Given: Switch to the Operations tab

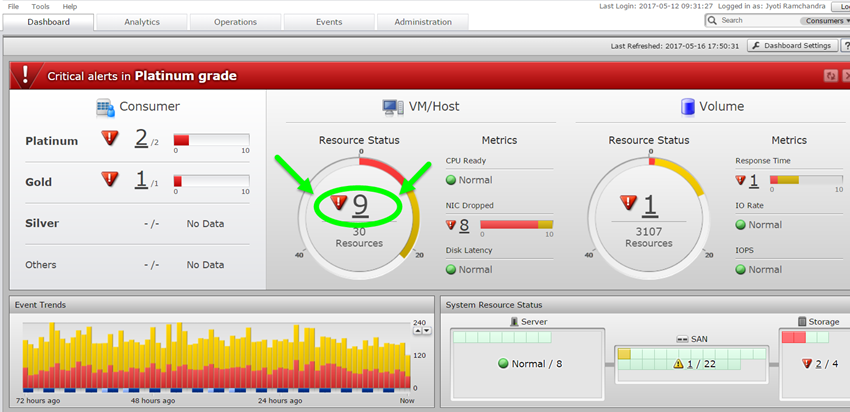Looking at the screenshot, I should point(236,22).
